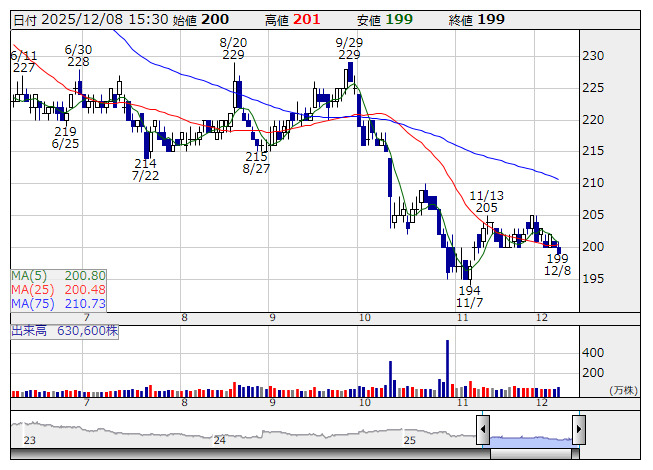Image resolution: width=653 pixels, height=470 pixels.
Task: Click the 215 8/27 low annotation
Action: click(x=256, y=163)
